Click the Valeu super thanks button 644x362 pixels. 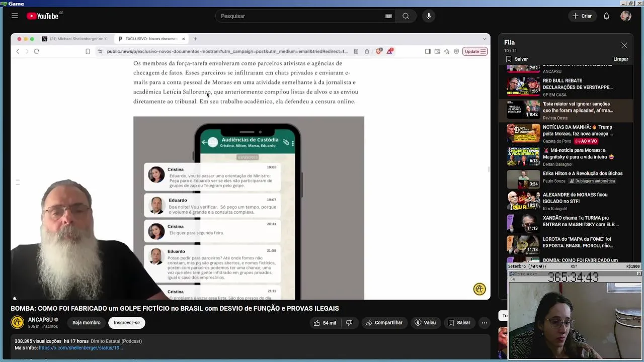(x=425, y=323)
